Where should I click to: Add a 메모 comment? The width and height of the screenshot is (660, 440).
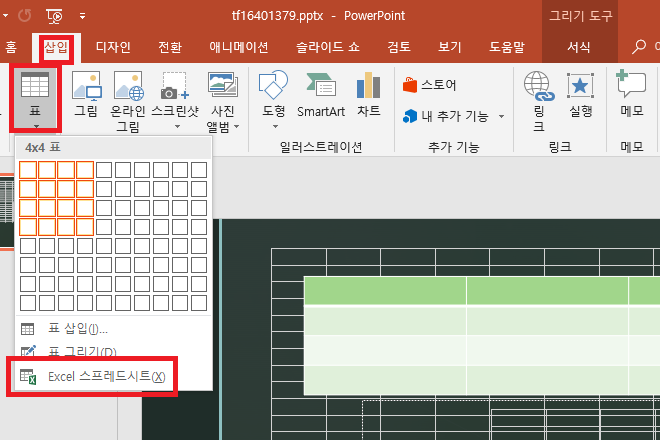coord(631,95)
